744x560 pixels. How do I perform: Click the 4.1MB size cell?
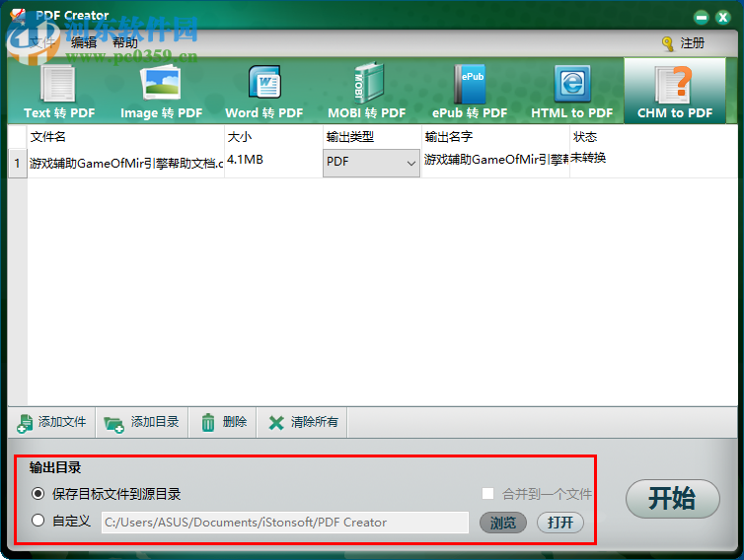coord(273,164)
